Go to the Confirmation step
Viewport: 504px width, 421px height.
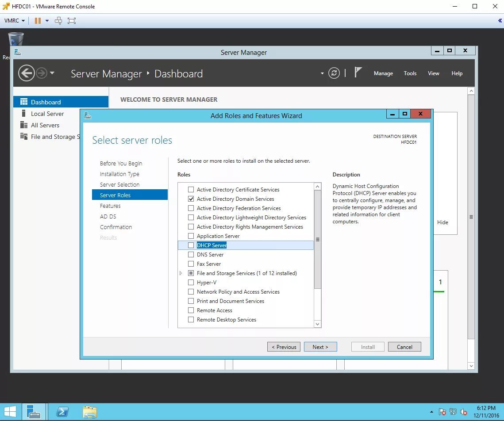(116, 227)
